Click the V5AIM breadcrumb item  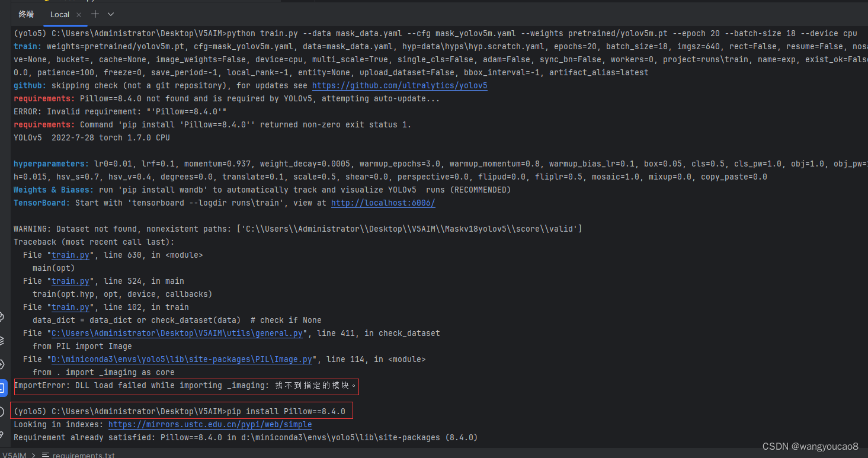pos(15,454)
